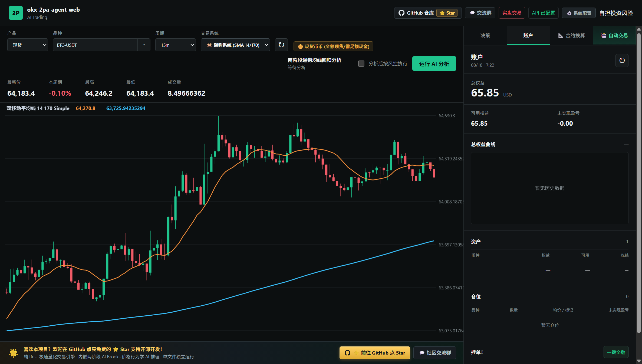Viewport: 642px width, 364px height.
Task: Click the blue SMA value 63,725.94235294
Action: [126, 108]
